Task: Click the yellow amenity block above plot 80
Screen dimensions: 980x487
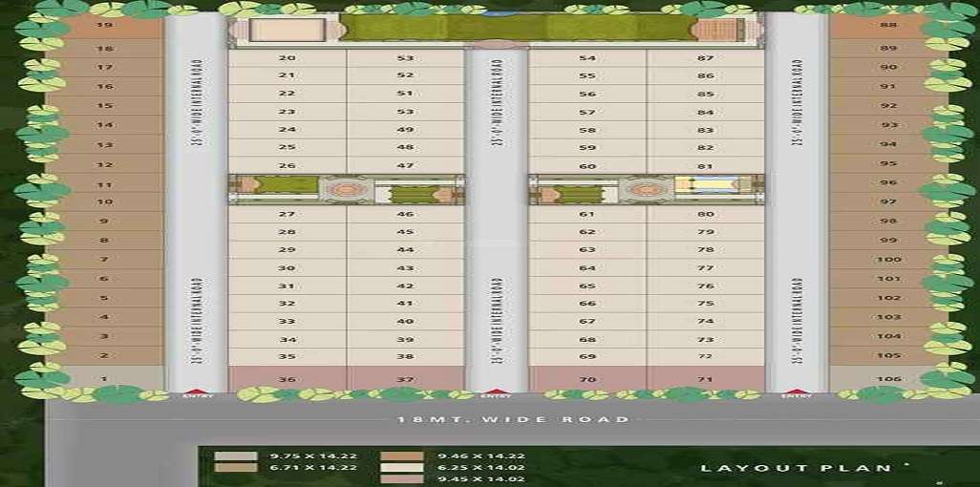Action: (705, 185)
